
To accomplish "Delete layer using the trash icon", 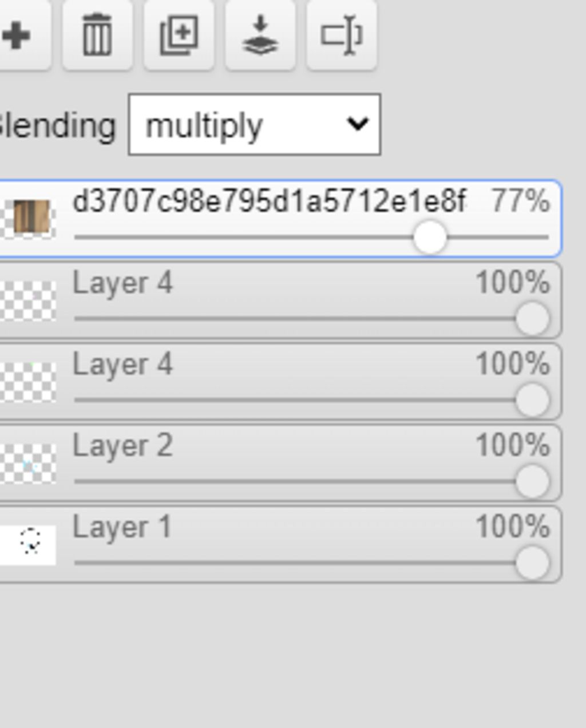I will pos(97,36).
